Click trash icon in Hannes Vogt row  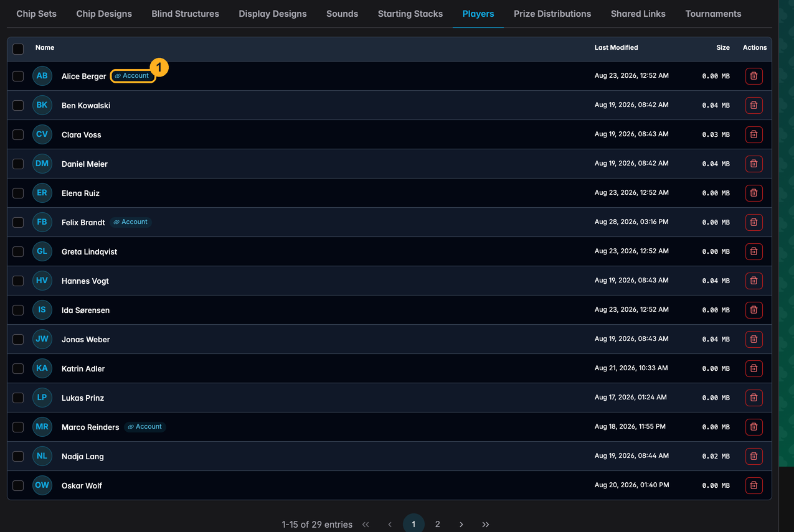point(754,281)
